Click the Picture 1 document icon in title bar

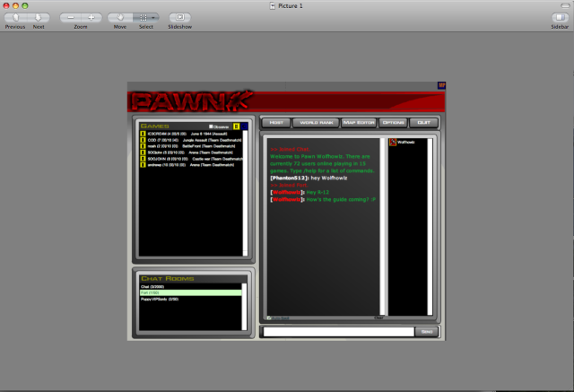[273, 5]
